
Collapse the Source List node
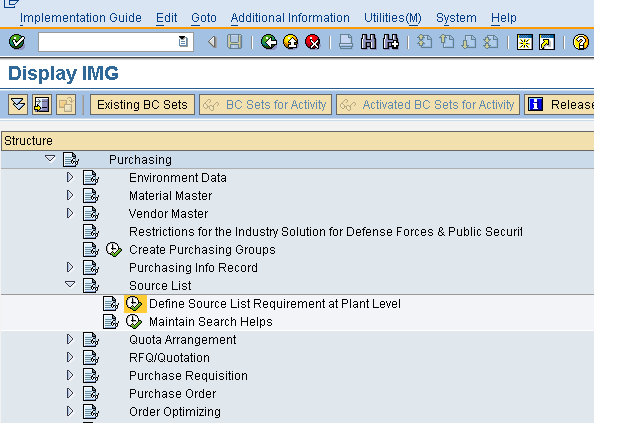click(70, 286)
